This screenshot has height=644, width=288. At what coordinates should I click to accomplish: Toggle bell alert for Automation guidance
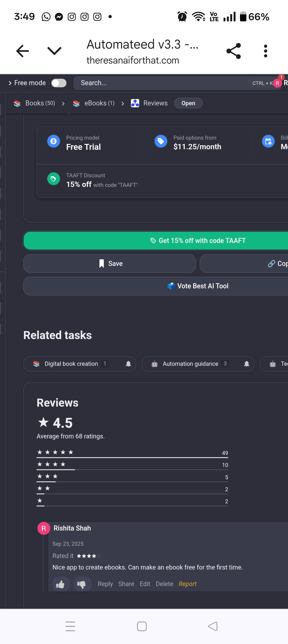pos(247,364)
